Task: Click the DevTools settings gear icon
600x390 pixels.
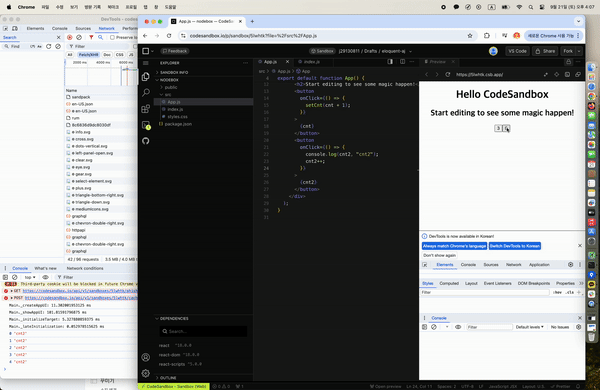Action: pyautogui.click(x=570, y=264)
